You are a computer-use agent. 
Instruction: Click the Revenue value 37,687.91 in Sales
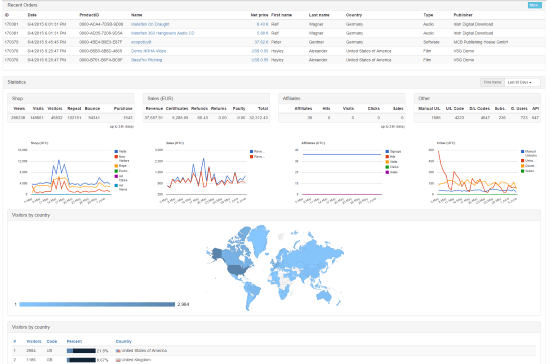coord(154,118)
